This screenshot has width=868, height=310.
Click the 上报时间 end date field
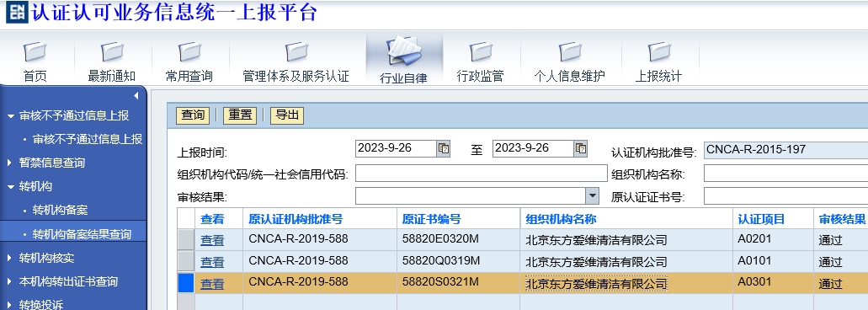tap(533, 148)
